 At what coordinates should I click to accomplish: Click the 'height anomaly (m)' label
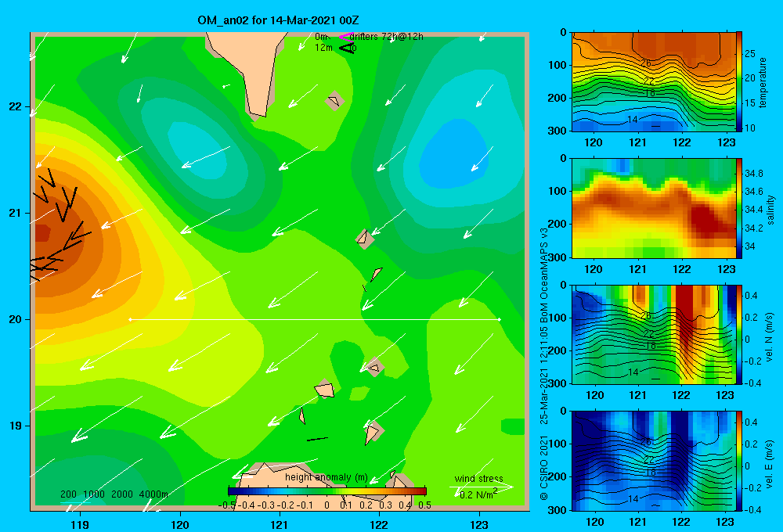tap(326, 477)
